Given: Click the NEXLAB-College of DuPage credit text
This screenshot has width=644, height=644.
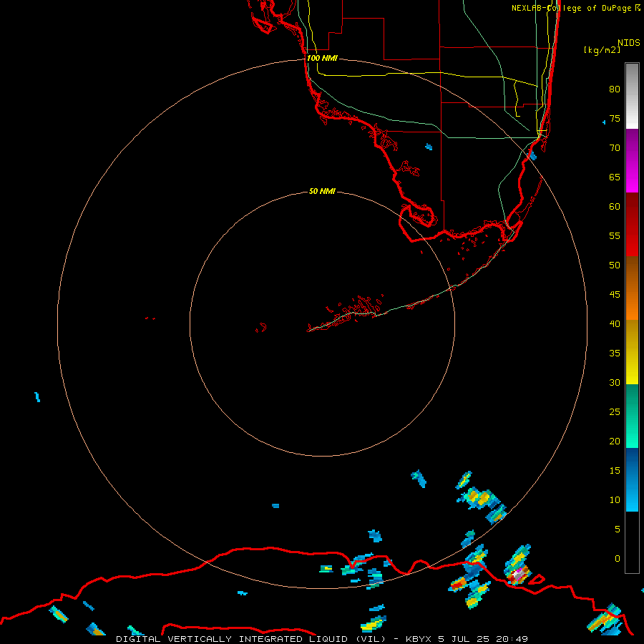Looking at the screenshot, I should (x=571, y=8).
